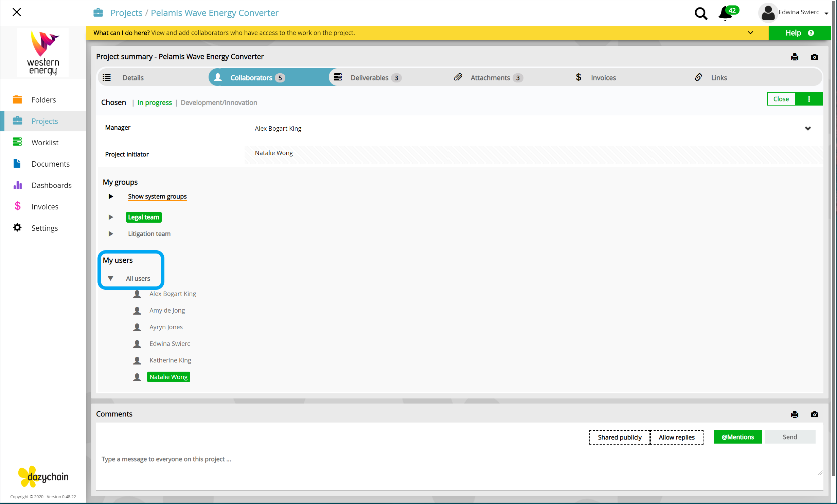Deselect collaborator Natalie Wong
This screenshot has width=837, height=504.
point(168,377)
